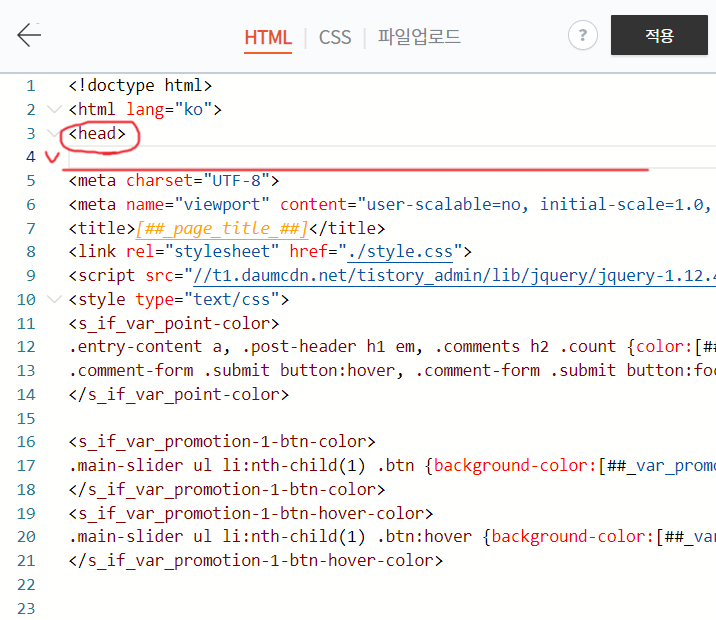
Task: Click the meta name="viewport" line
Action: pyautogui.click(x=392, y=205)
